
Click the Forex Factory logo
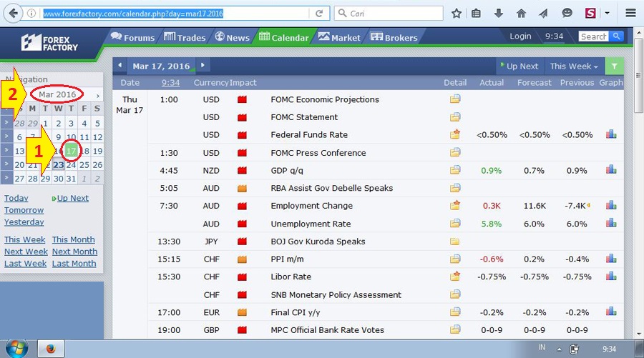click(x=49, y=43)
